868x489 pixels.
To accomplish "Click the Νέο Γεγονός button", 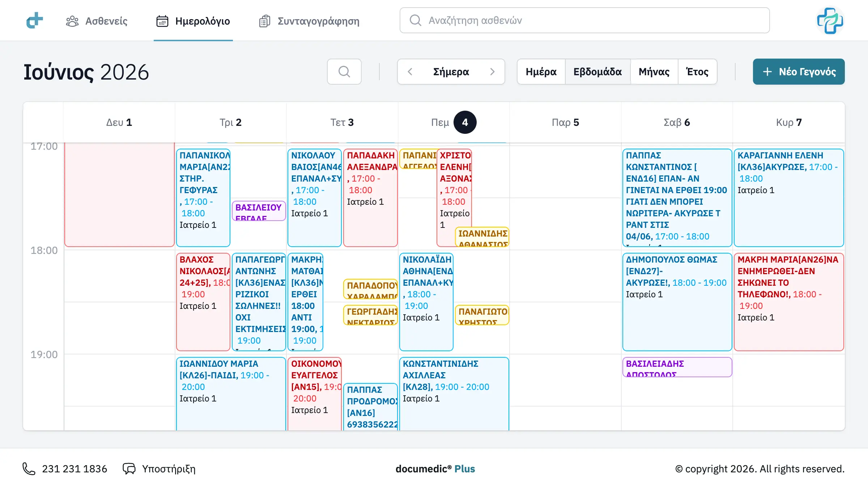I will [x=799, y=72].
